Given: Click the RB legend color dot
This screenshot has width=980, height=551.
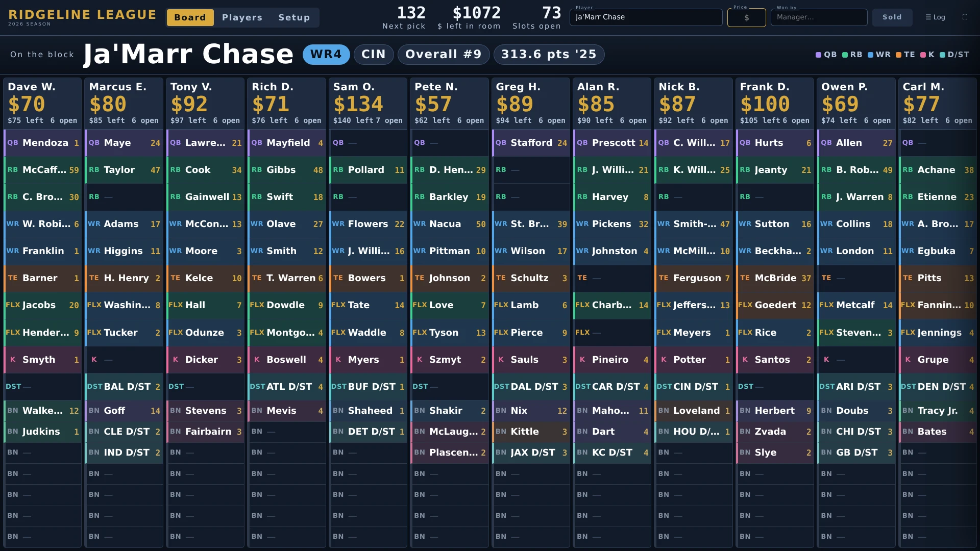Looking at the screenshot, I should click(845, 55).
